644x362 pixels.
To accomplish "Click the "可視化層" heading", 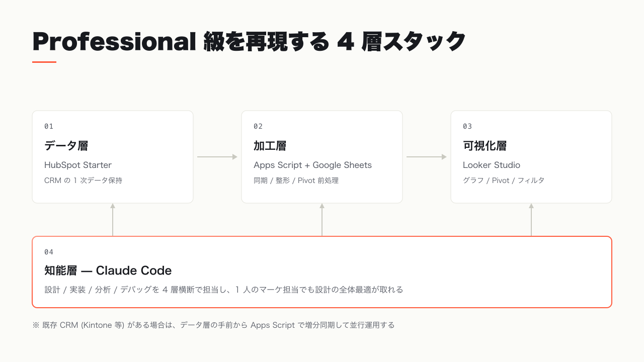I will [485, 146].
